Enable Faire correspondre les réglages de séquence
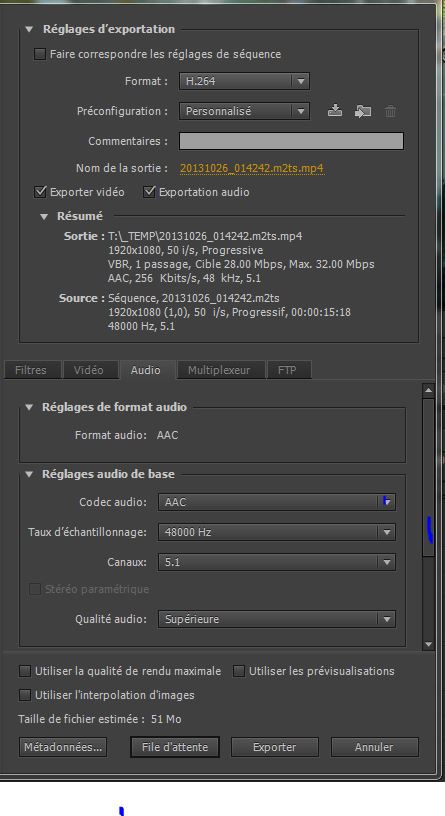This screenshot has height=816, width=445. click(40, 54)
